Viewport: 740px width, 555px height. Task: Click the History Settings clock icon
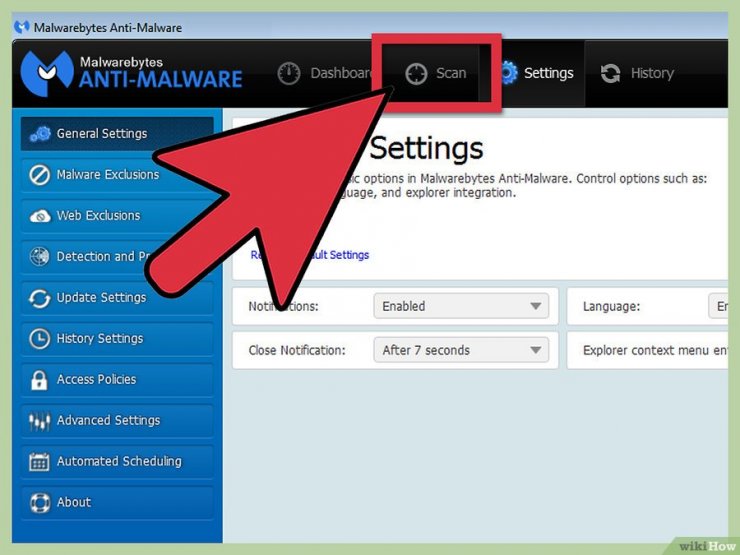pos(40,339)
